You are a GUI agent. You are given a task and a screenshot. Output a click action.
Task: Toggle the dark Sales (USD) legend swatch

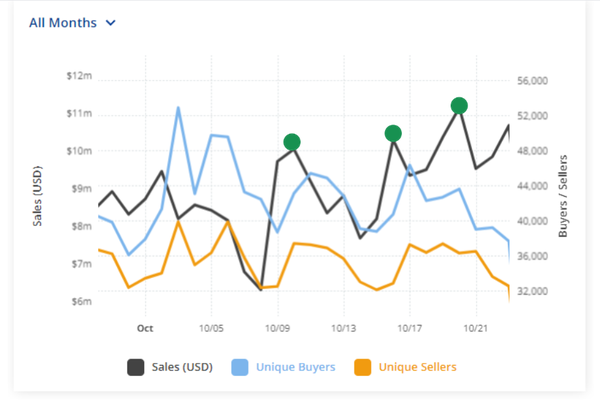pyautogui.click(x=135, y=367)
